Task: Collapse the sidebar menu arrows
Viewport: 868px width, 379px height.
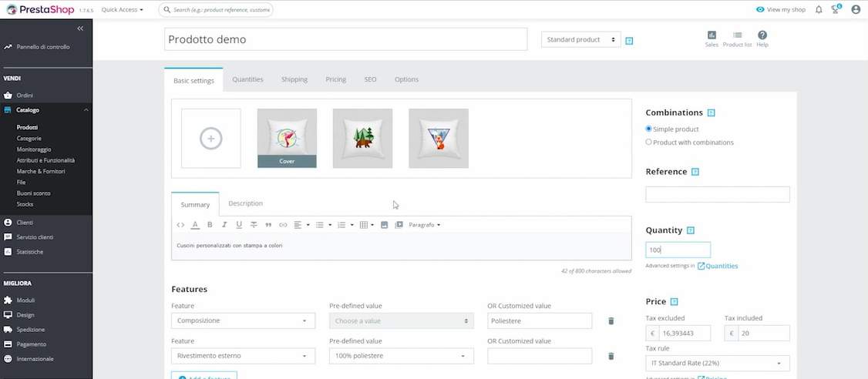Action: point(80,29)
